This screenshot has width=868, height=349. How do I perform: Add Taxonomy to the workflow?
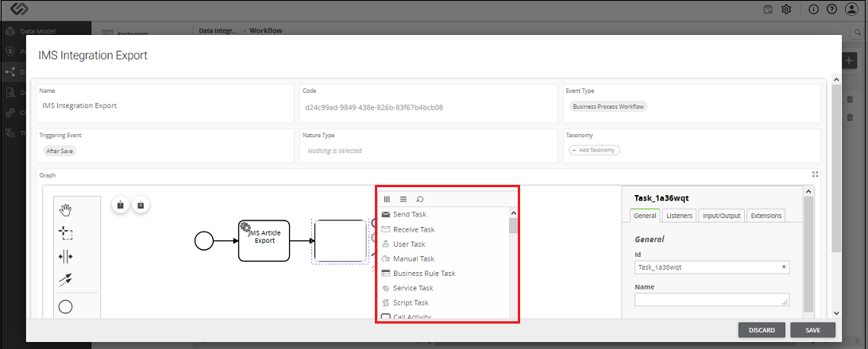594,151
